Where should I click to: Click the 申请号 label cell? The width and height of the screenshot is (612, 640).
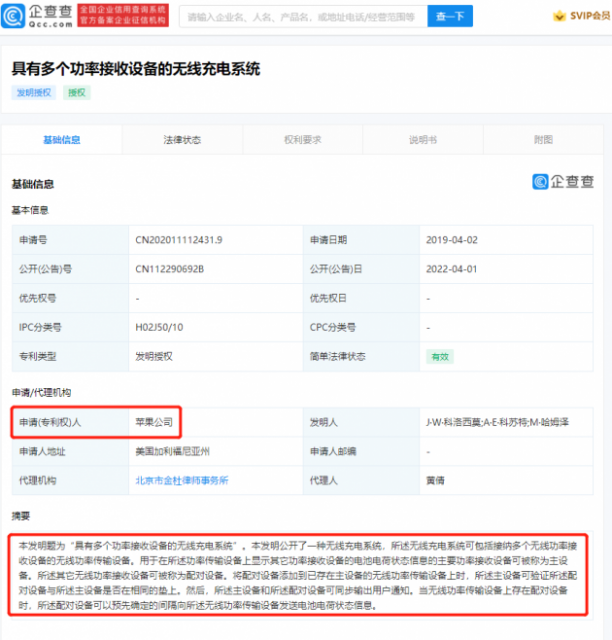(71, 240)
